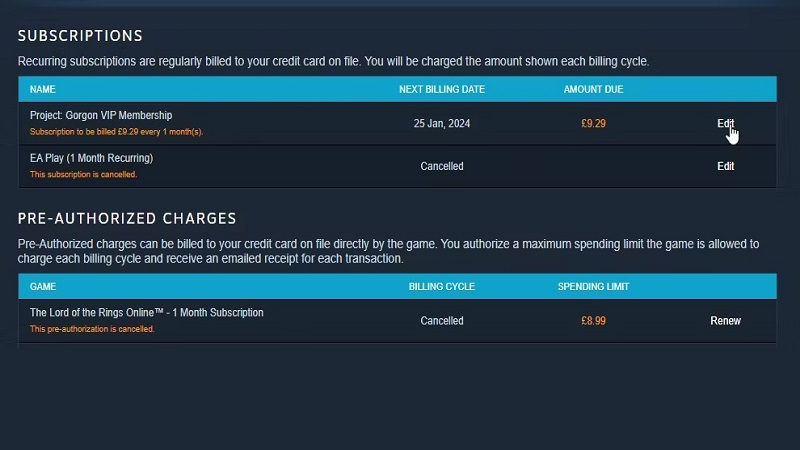This screenshot has width=800, height=450.
Task: Click Cancelled billing cycle for Lord of the Rings
Action: [442, 321]
